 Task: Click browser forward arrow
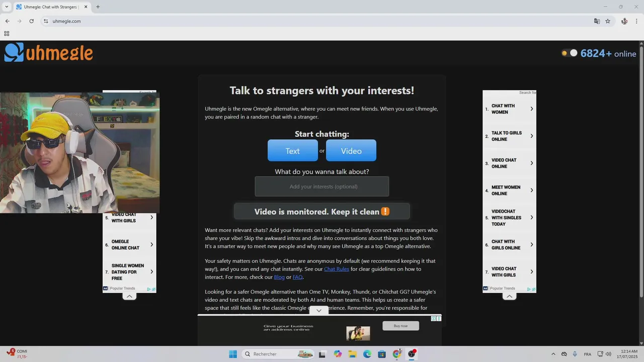tap(20, 21)
